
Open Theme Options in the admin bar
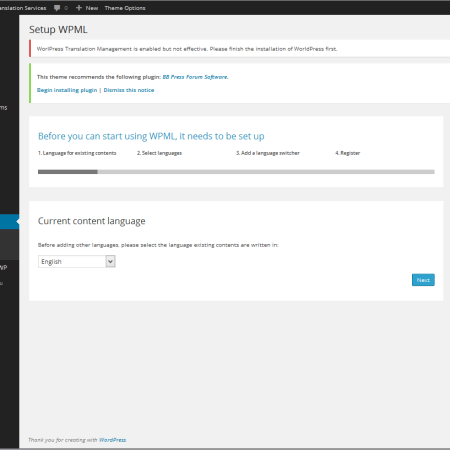point(125,8)
